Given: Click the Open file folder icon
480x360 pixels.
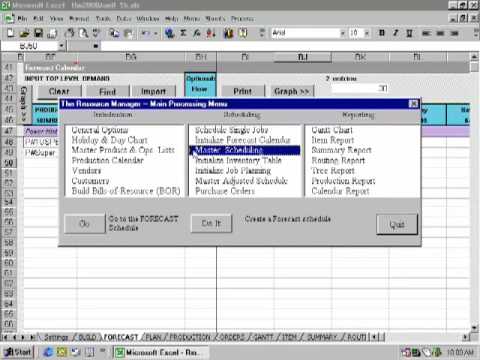Looking at the screenshot, I should 25,33.
